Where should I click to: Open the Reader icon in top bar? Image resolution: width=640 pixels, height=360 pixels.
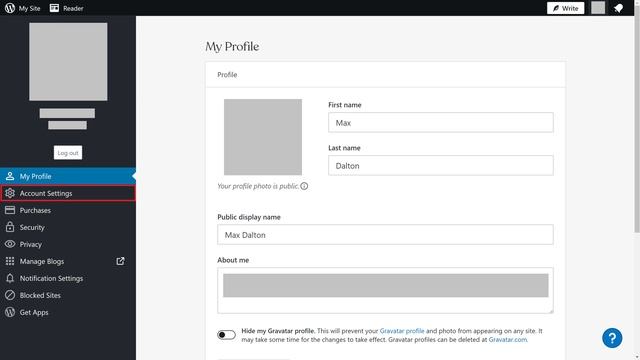[54, 8]
